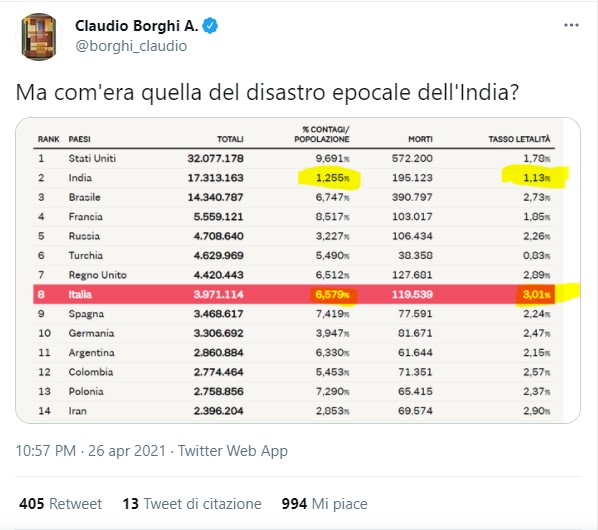Click Italy's highlighted 6,579% infection value
The height and width of the screenshot is (530, 598).
(332, 294)
